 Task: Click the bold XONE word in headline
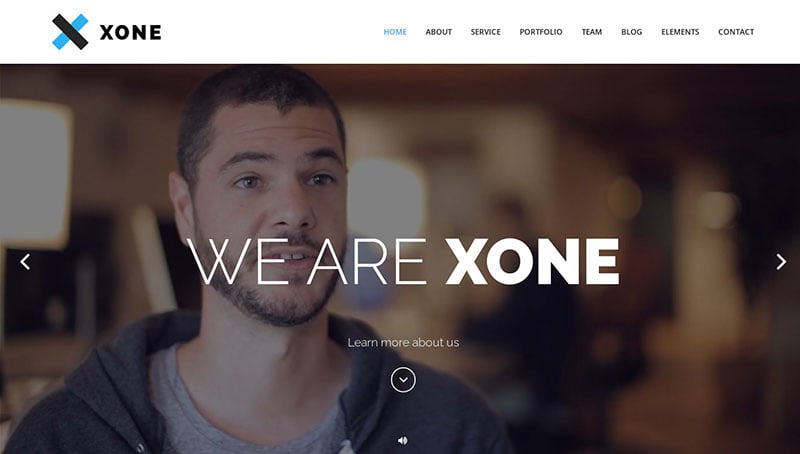click(x=533, y=262)
